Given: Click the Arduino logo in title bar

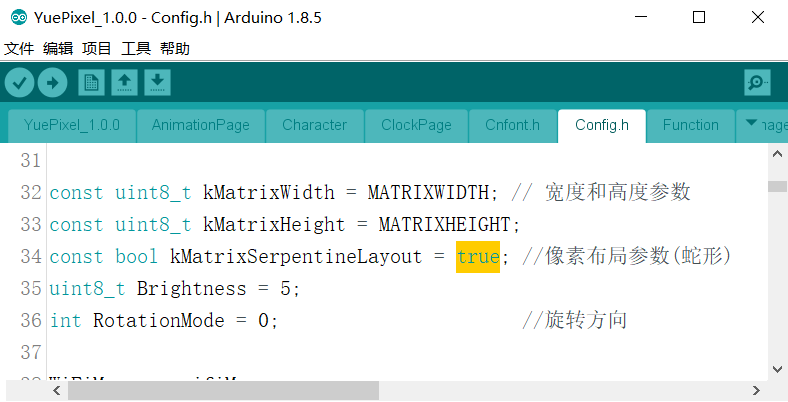Looking at the screenshot, I should [x=18, y=17].
